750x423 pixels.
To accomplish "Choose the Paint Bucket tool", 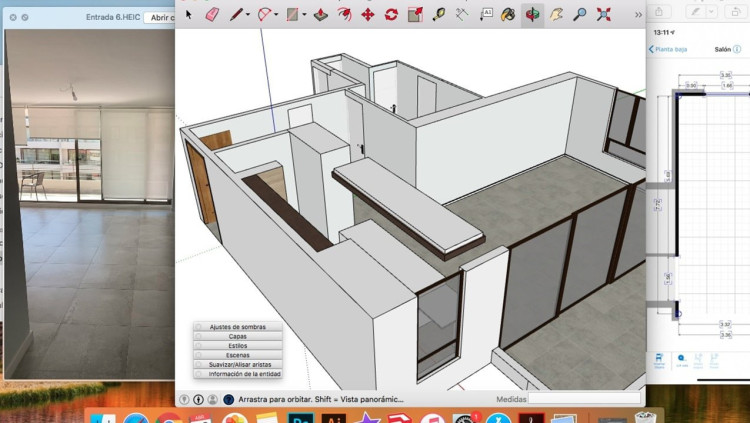I will click(508, 15).
